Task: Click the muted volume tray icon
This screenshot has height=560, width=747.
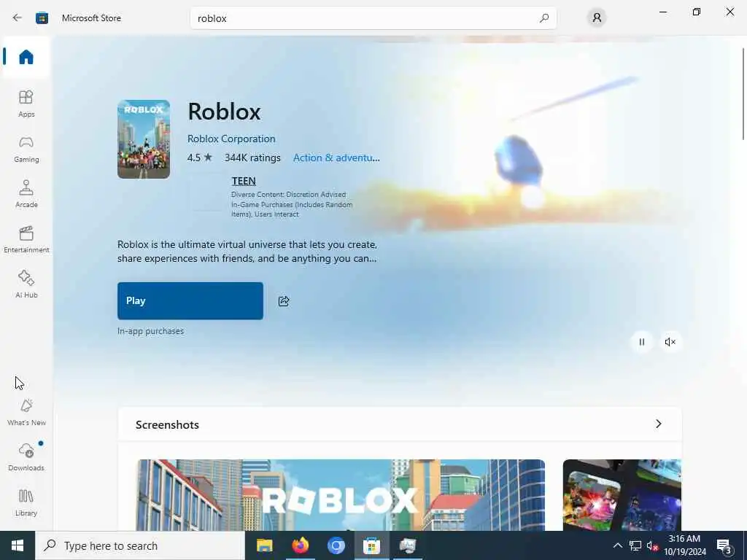Action: tap(652, 545)
